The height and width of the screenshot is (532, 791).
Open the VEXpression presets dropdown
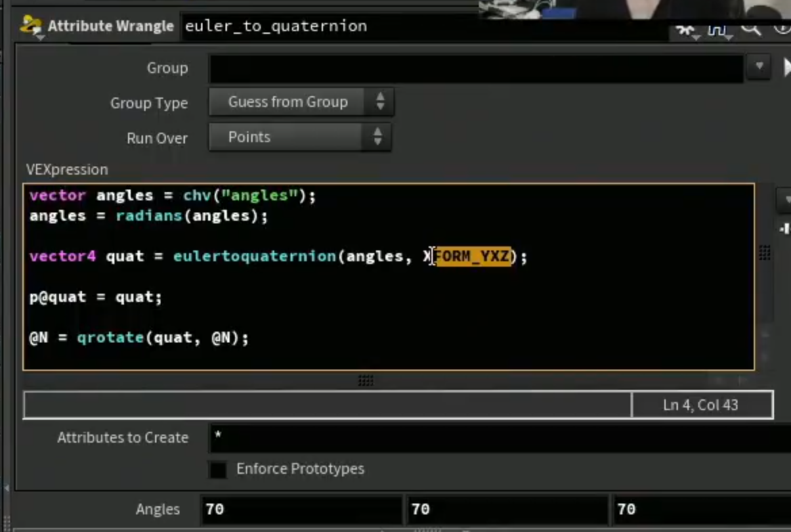(x=784, y=199)
